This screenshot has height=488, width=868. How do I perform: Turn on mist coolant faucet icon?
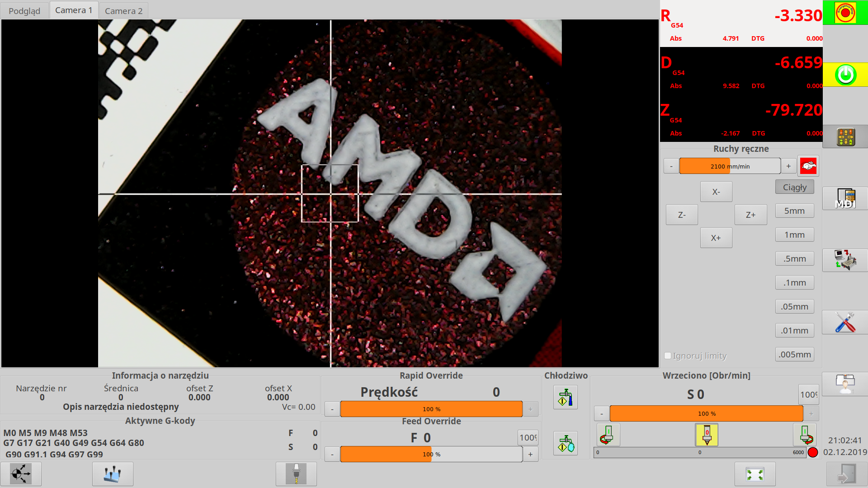pos(566,443)
